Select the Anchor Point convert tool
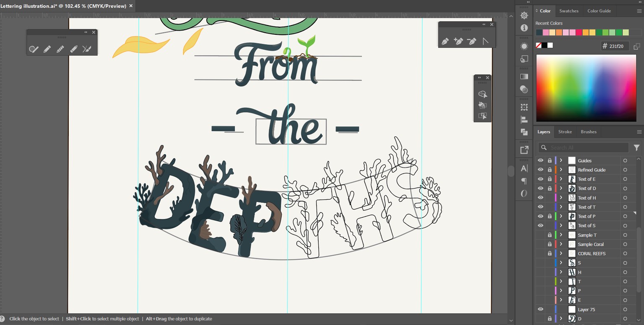This screenshot has height=325, width=644. pos(485,41)
